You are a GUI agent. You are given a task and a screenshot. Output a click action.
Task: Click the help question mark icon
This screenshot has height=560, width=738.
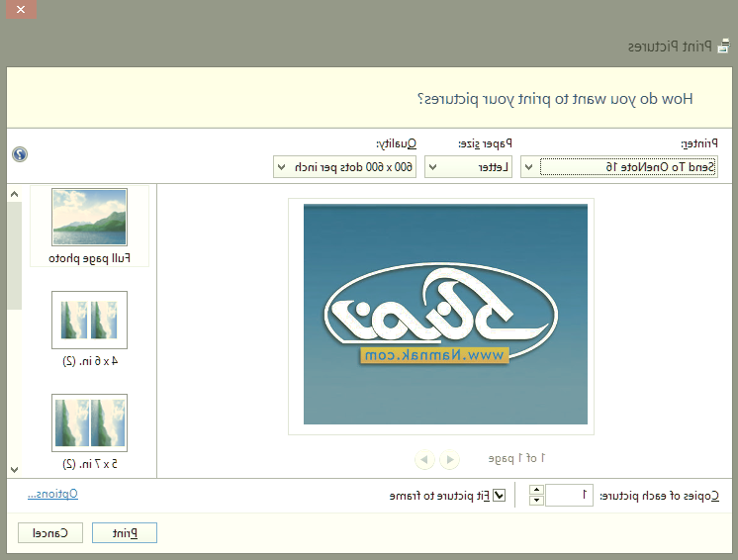point(20,154)
